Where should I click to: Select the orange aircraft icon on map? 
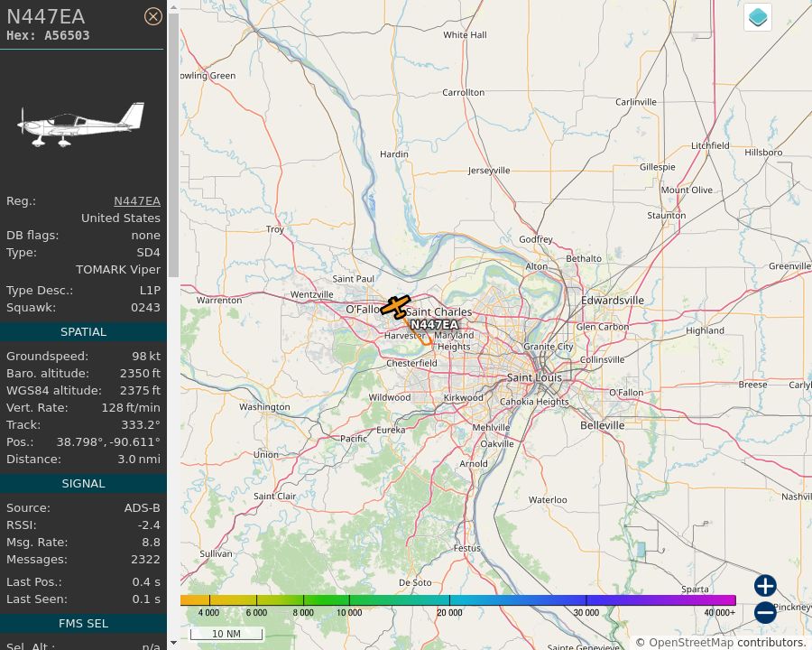[x=396, y=307]
